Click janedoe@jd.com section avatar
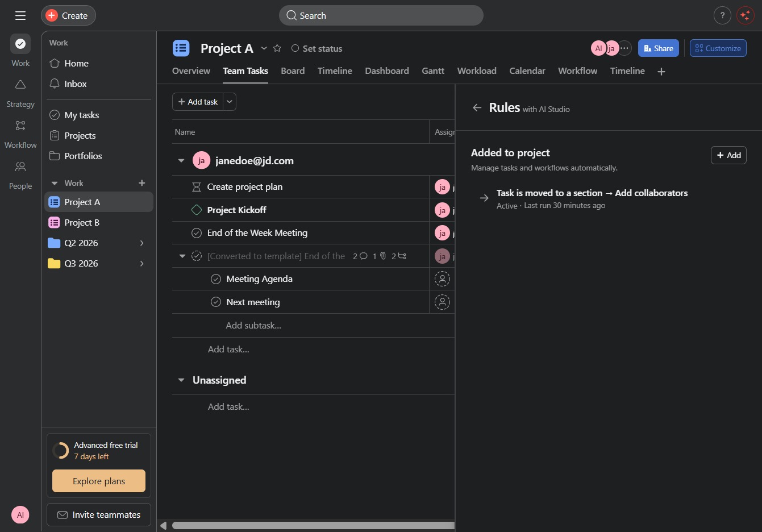This screenshot has height=532, width=762. pos(201,161)
